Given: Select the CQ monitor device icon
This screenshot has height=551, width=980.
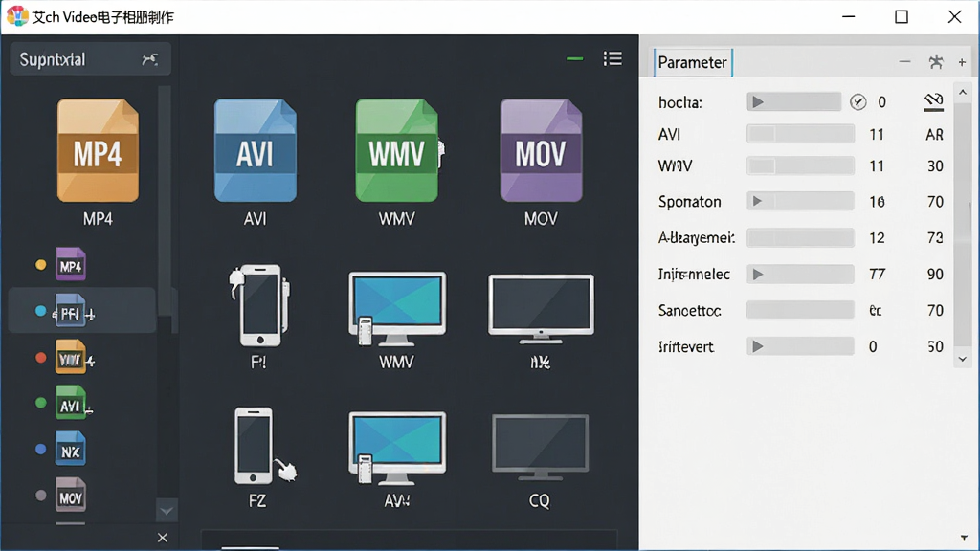Looking at the screenshot, I should pos(540,448).
